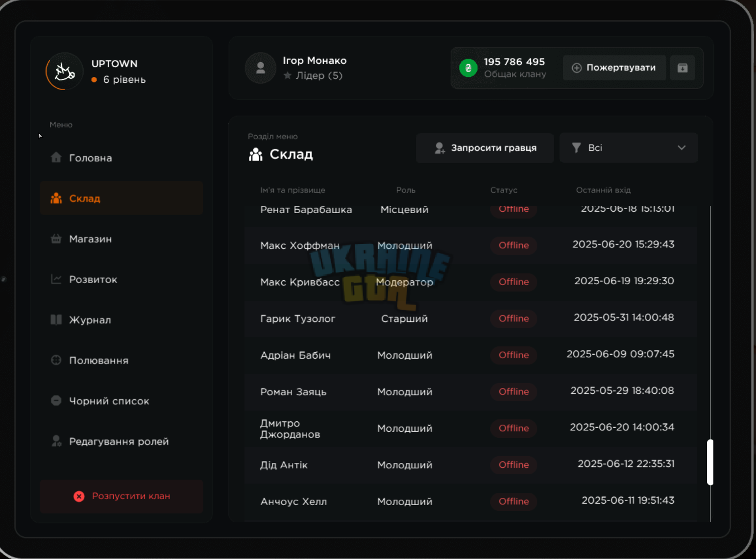Screen dimensions: 756x559
Task: Click the Модератор role of Макс Кривбасс
Action: pos(405,282)
